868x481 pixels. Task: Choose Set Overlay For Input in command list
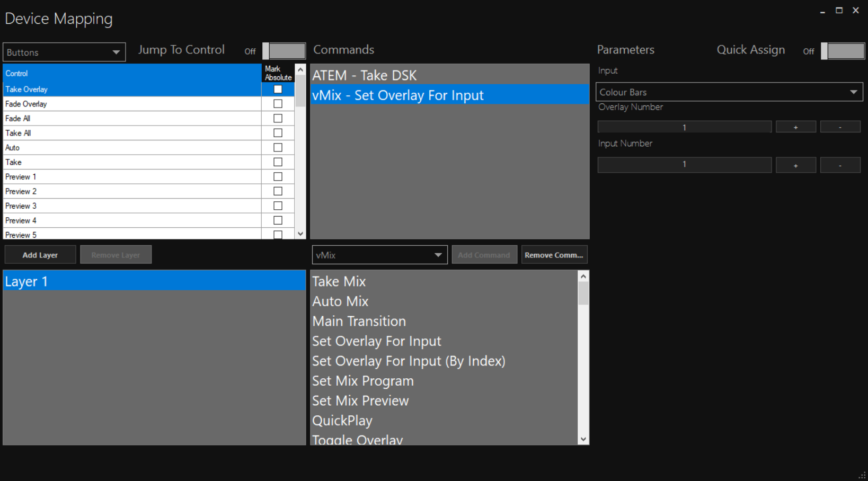[444, 341]
